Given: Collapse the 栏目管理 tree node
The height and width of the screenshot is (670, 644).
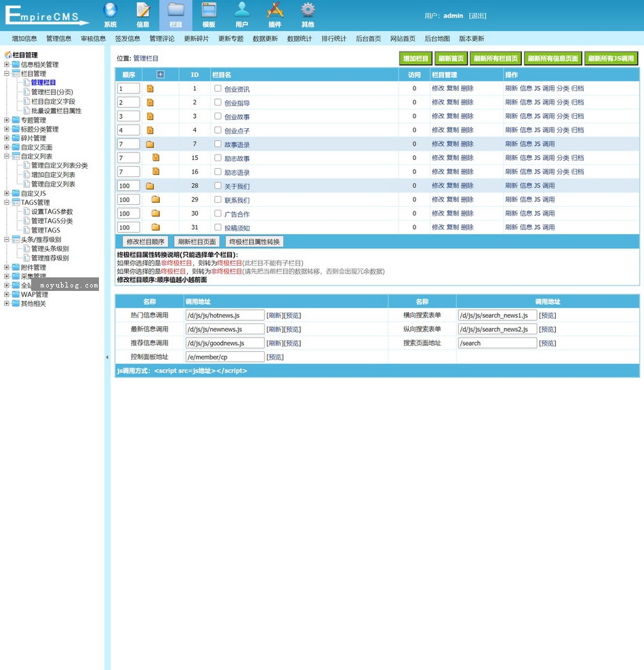Looking at the screenshot, I should coord(6,73).
